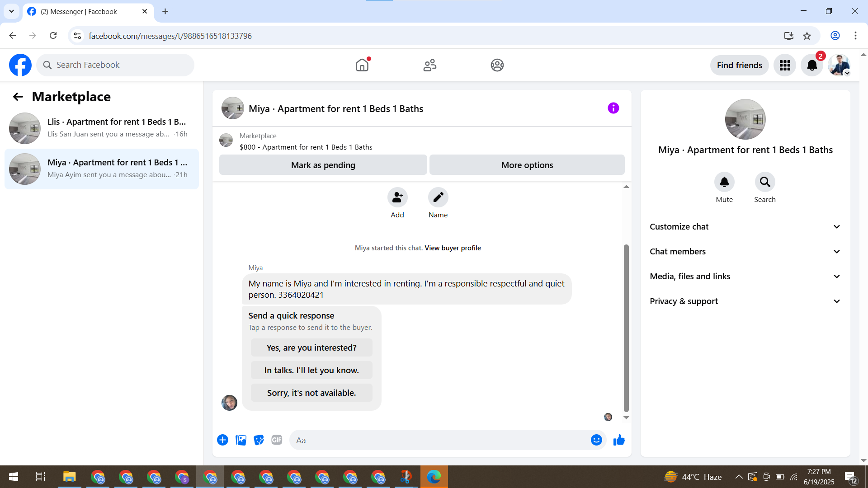Open the Chrome three-dot menu
868x488 pixels.
click(855, 36)
